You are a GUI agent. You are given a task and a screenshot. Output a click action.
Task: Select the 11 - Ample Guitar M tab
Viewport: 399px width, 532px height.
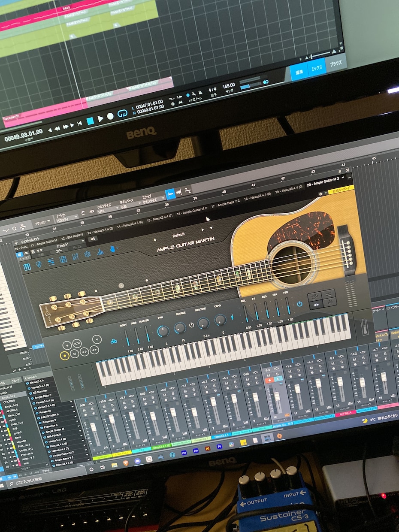tap(44, 242)
